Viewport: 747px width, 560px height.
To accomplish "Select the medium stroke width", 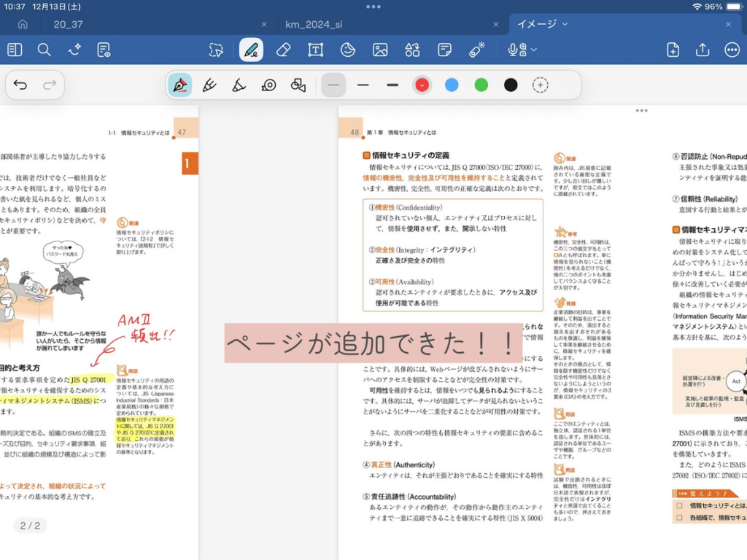I will click(x=363, y=85).
